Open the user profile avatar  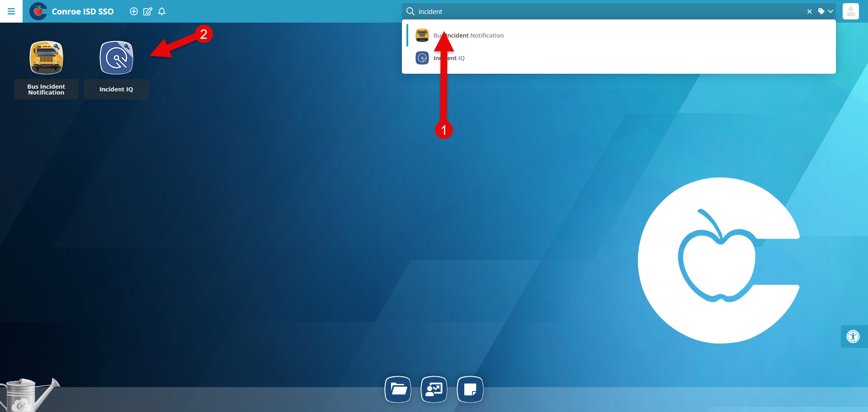pyautogui.click(x=851, y=11)
